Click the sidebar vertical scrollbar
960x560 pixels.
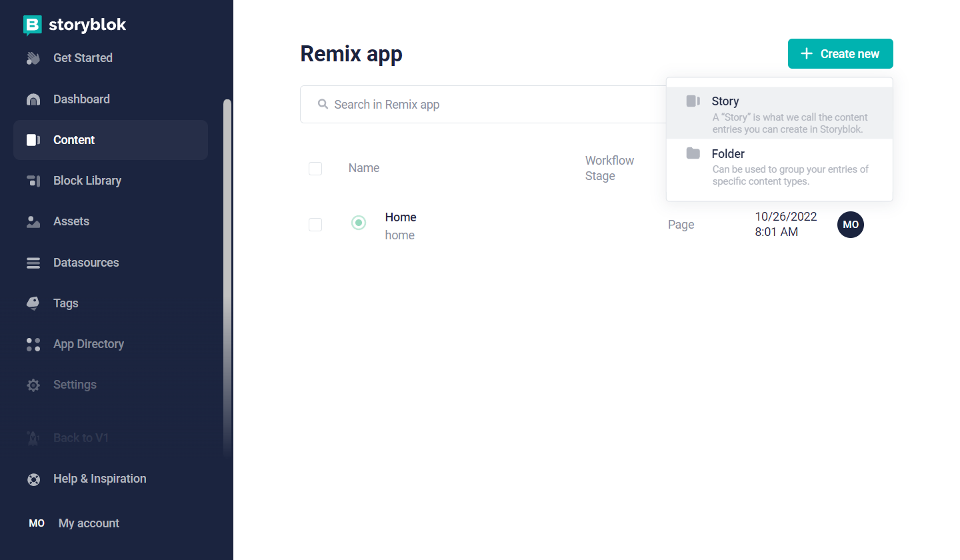tap(227, 280)
